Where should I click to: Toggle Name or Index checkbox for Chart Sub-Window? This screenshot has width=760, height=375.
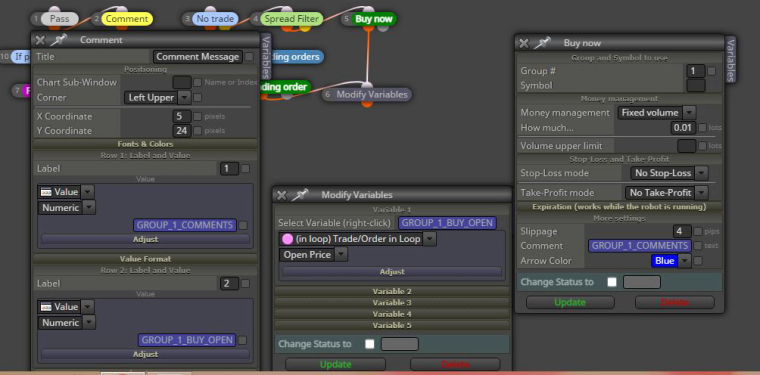pyautogui.click(x=197, y=82)
